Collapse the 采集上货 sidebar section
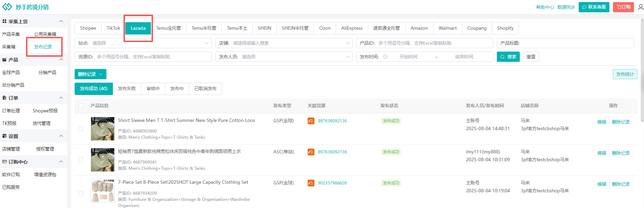 [61, 22]
